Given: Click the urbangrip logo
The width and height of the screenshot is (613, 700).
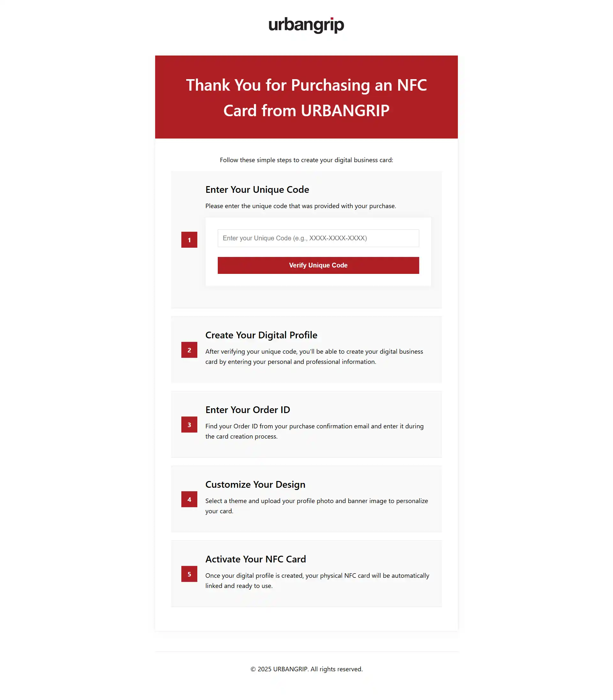Looking at the screenshot, I should 306,25.
